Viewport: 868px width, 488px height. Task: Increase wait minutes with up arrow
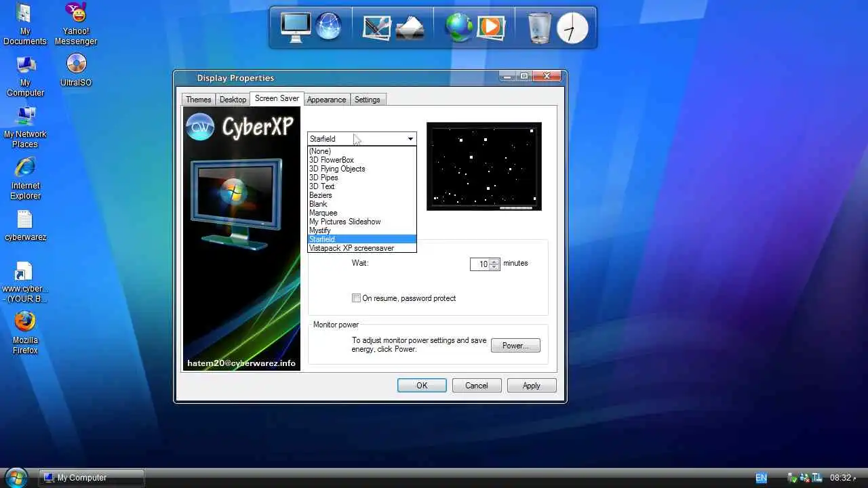pos(494,261)
